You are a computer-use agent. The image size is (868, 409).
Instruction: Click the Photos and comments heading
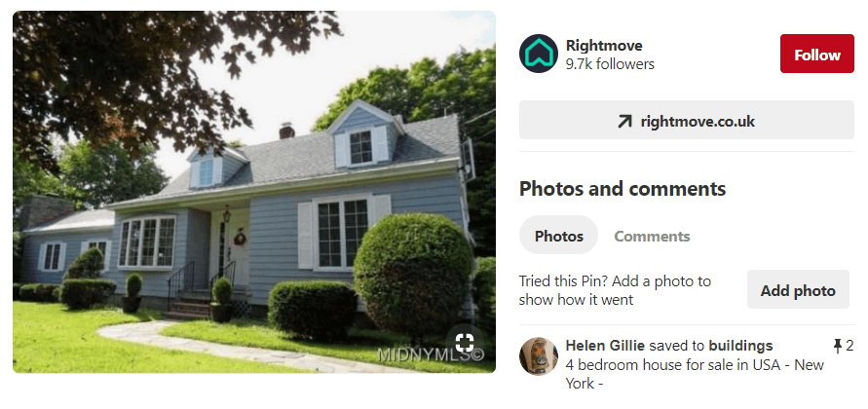point(623,189)
